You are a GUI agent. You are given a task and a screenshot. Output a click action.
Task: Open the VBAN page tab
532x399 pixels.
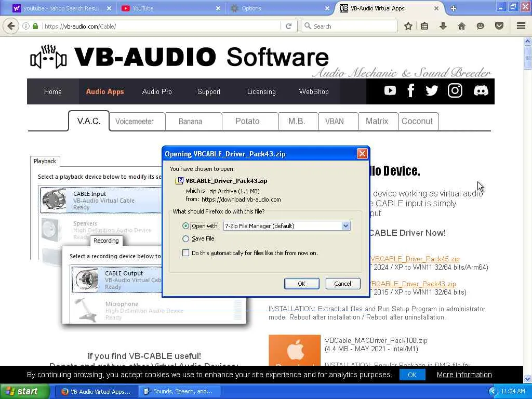pyautogui.click(x=339, y=122)
